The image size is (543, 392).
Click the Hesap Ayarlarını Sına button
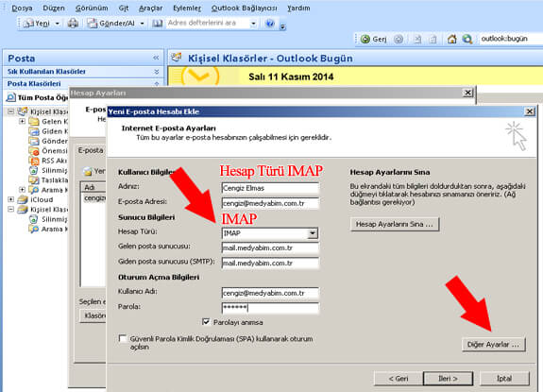pos(395,224)
